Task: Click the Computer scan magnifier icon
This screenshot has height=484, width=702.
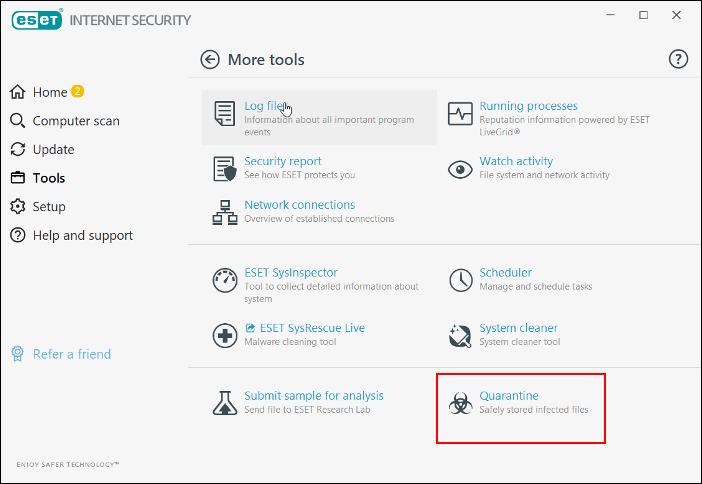Action: (x=17, y=120)
